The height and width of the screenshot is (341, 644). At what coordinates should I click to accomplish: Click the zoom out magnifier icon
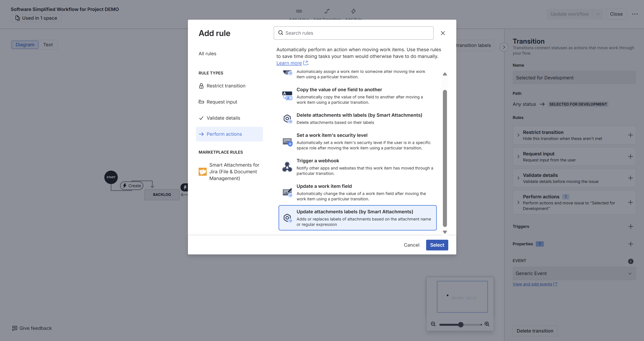tap(433, 324)
